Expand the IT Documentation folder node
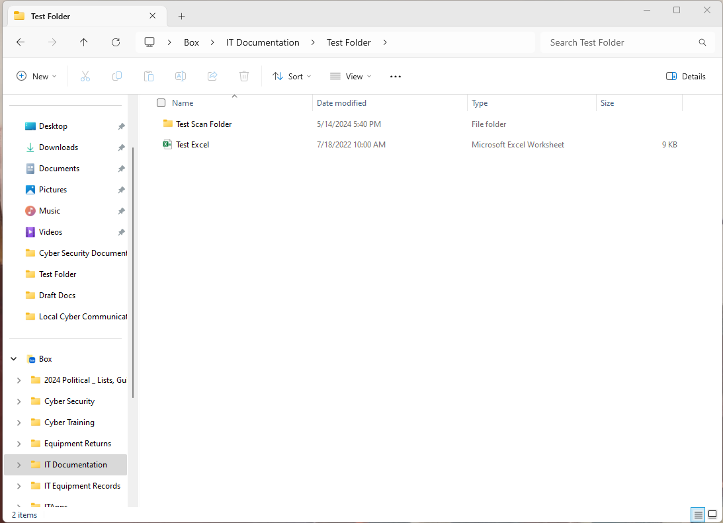 (19, 465)
